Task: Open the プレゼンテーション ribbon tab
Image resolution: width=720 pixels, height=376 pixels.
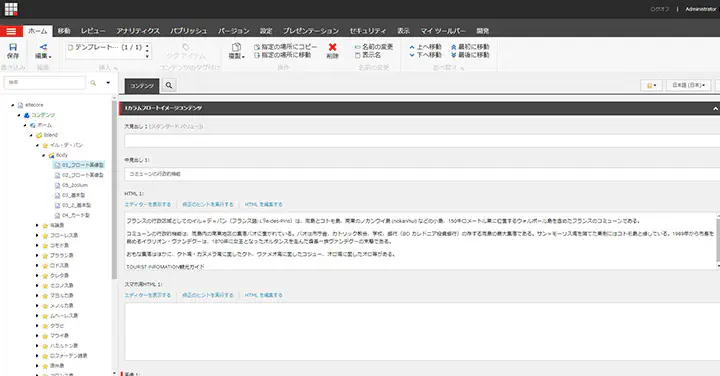Action: [311, 31]
